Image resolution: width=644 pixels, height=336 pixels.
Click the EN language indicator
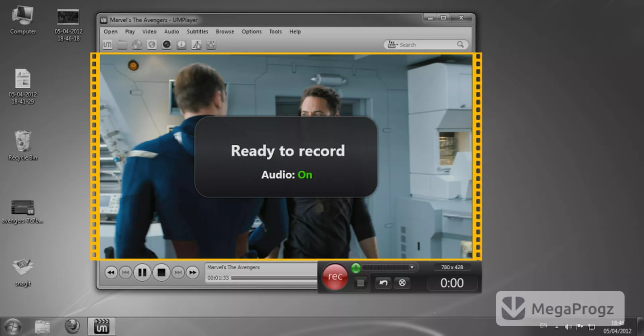tap(543, 325)
